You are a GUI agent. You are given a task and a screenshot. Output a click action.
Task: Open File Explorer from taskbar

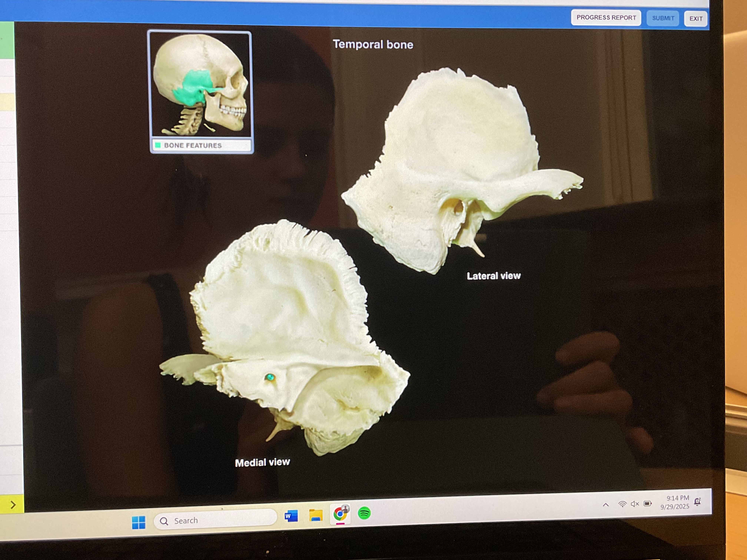(x=316, y=515)
